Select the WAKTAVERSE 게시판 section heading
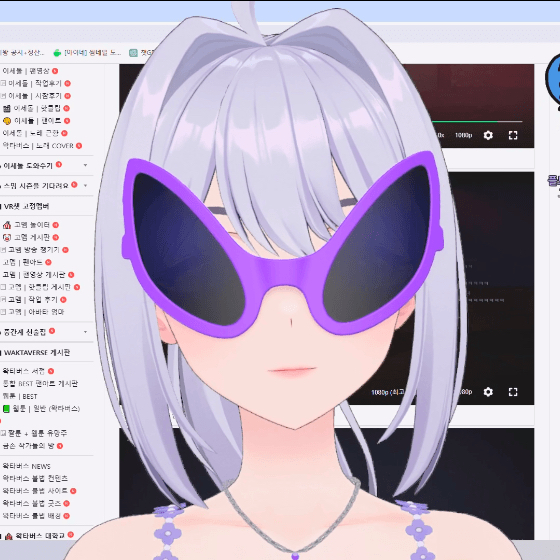 pyautogui.click(x=37, y=353)
